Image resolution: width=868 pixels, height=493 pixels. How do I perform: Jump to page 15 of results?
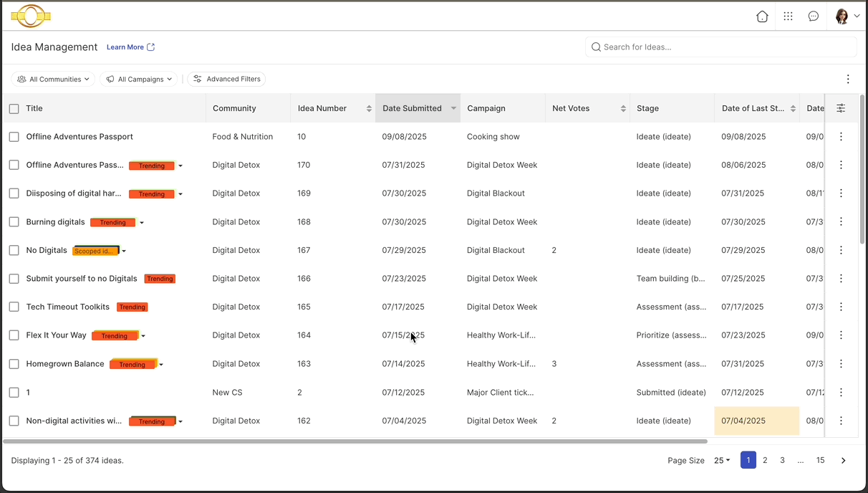[820, 461]
